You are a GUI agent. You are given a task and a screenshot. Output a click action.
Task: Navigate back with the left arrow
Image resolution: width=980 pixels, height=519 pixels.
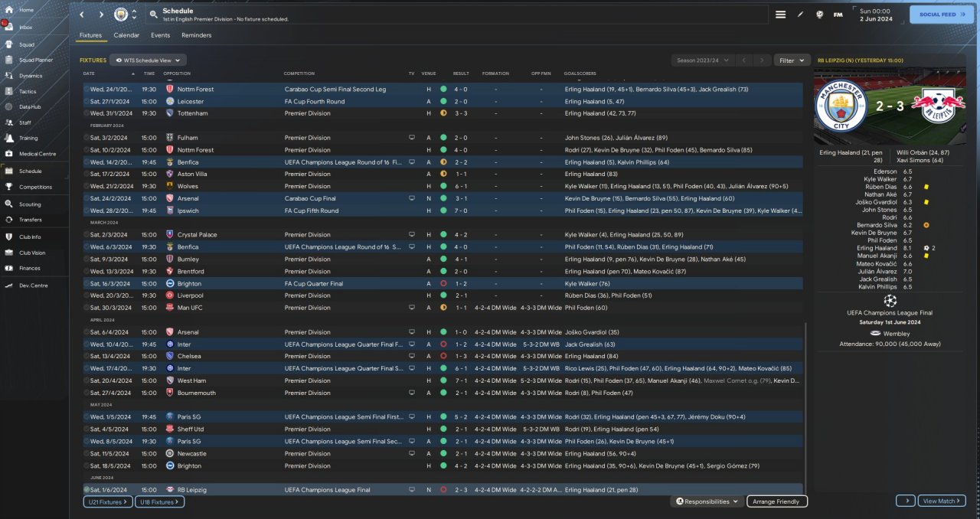82,15
